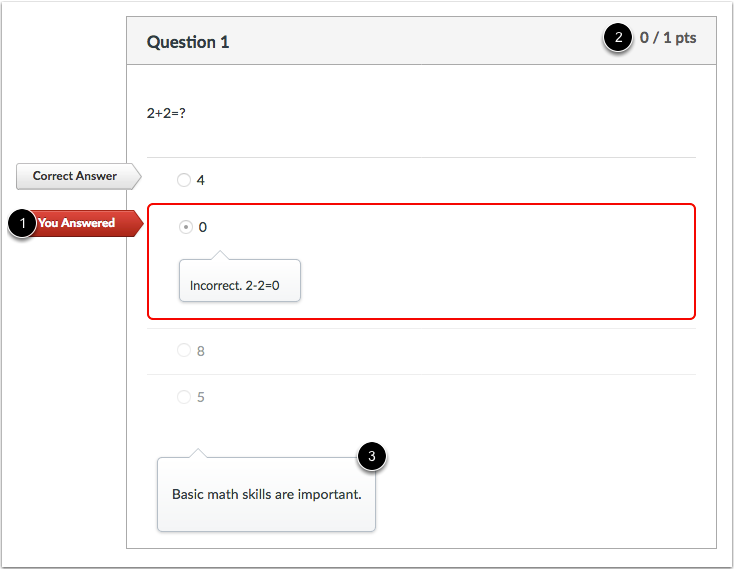Click the Question 1 gray header bar
The height and width of the screenshot is (569, 734).
point(421,41)
